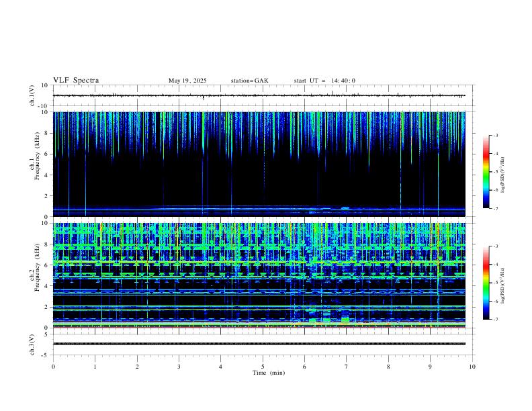This screenshot has width=532, height=411.
Task: Click the "Time (min)" axis label
Action: click(x=269, y=373)
